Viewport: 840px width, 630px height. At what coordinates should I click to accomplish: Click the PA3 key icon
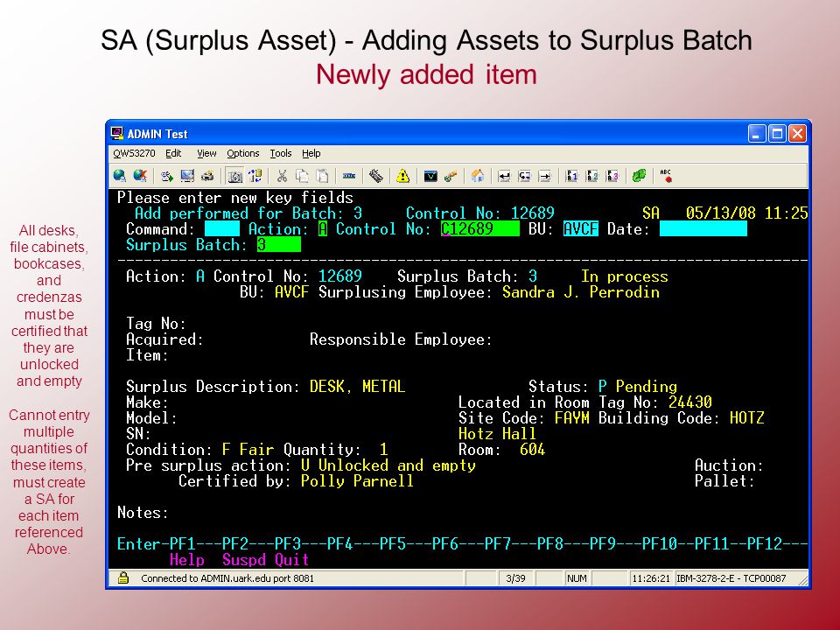point(612,176)
